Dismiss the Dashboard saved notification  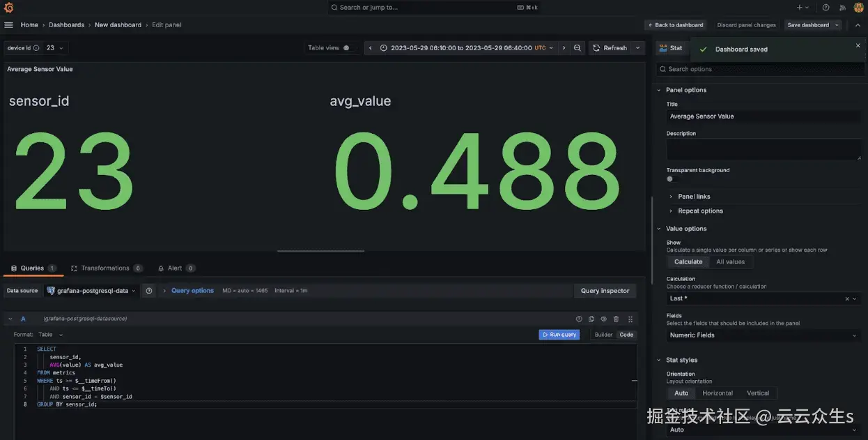[858, 45]
